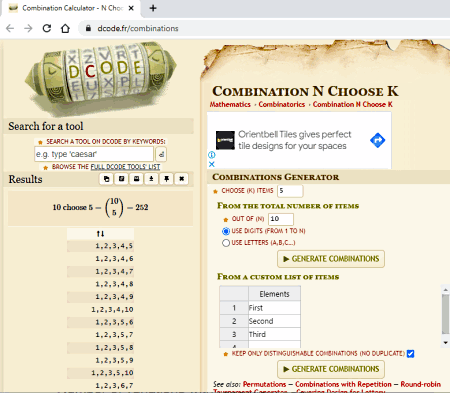The image size is (450, 393).
Task: Click combination row 1,2,3,4,5
Action: click(100, 246)
